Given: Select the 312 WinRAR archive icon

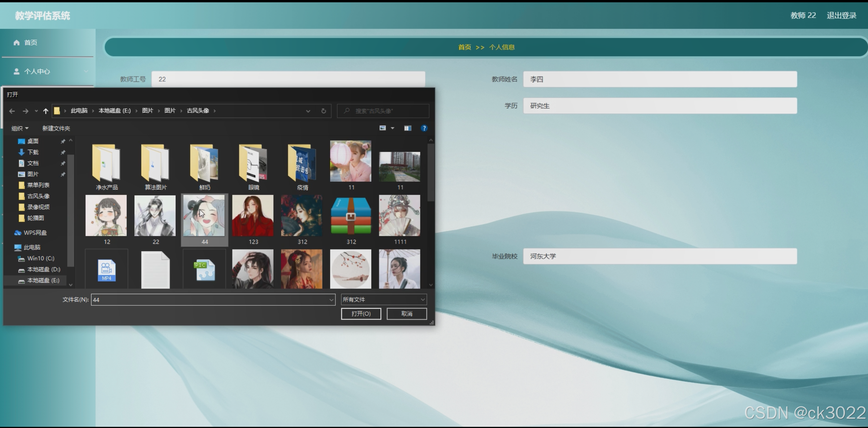Looking at the screenshot, I should (350, 216).
